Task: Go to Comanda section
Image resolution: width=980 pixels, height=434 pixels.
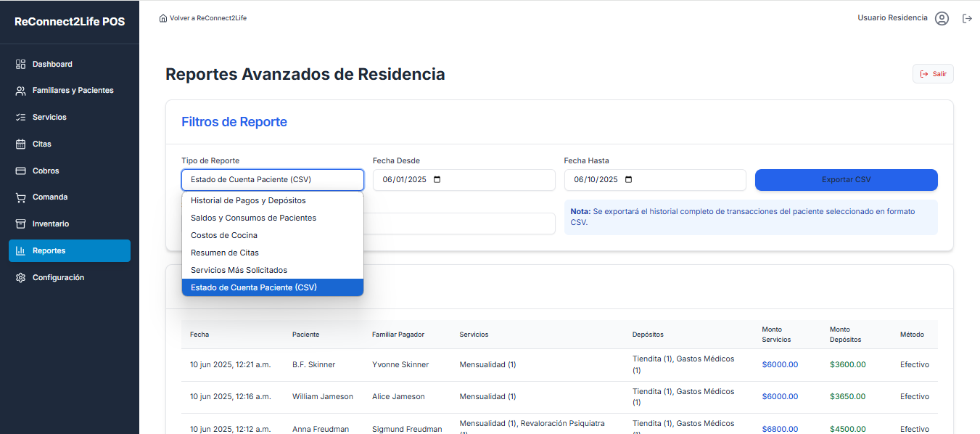Action: click(70, 197)
